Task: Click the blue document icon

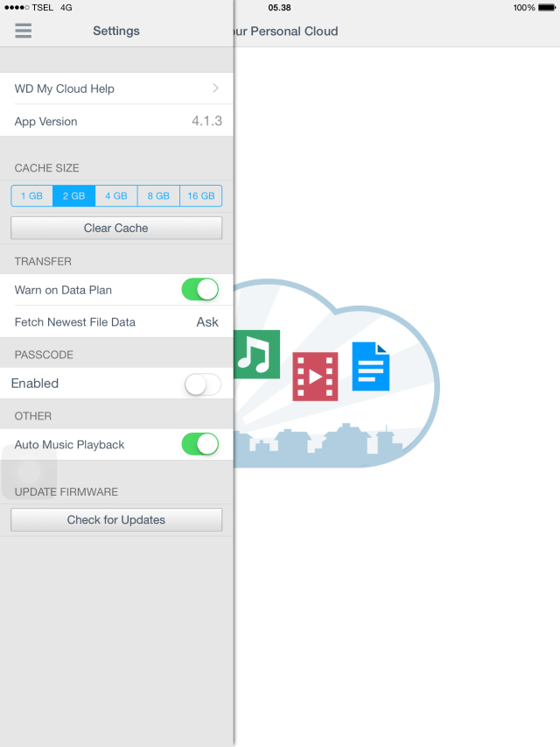Action: (x=370, y=366)
